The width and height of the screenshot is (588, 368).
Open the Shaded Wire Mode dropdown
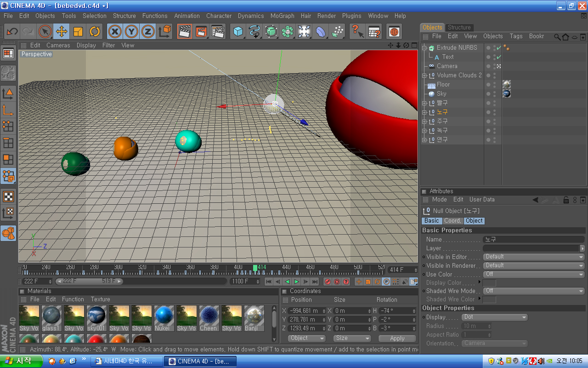pyautogui.click(x=534, y=291)
